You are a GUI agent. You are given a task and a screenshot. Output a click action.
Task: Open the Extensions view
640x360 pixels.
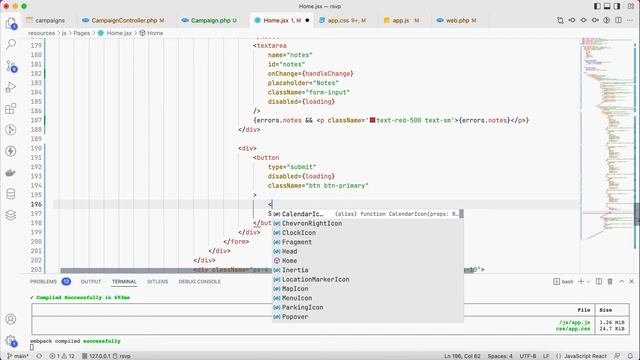(11, 109)
